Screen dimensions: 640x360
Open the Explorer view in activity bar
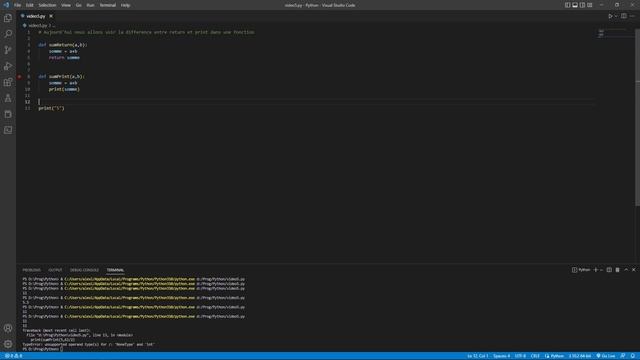8,18
